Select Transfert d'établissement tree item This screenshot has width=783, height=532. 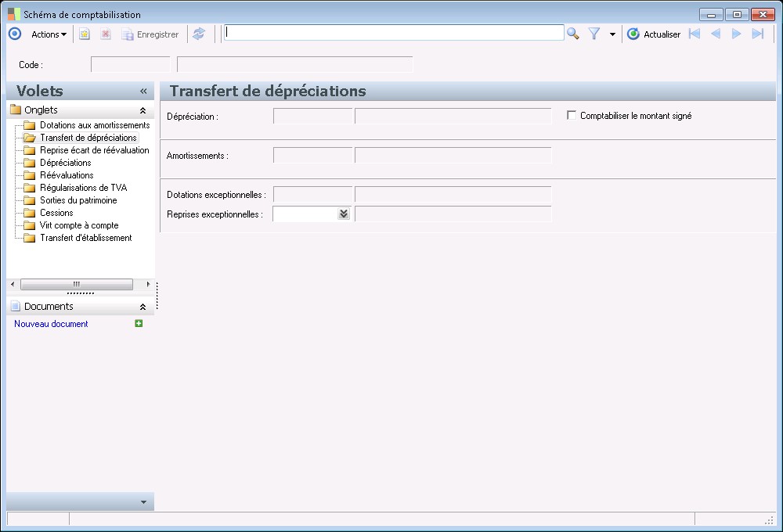coord(86,238)
